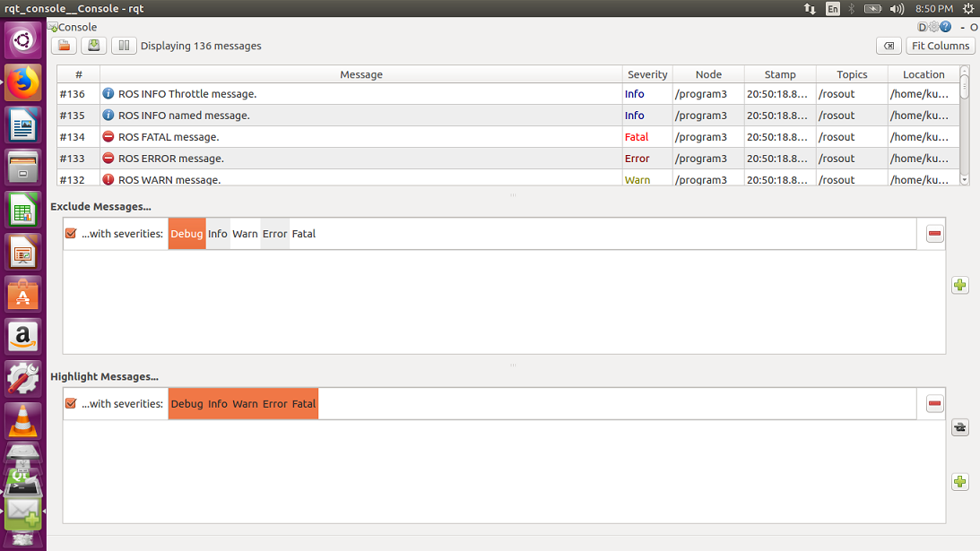Viewport: 980px width, 551px height.
Task: Remove the highlight severities filter
Action: [934, 404]
